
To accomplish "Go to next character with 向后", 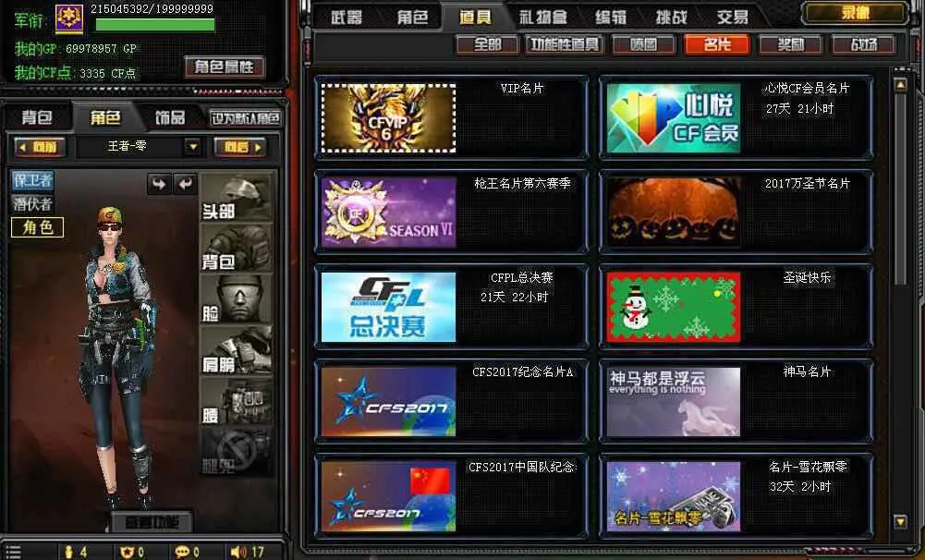I will point(240,147).
